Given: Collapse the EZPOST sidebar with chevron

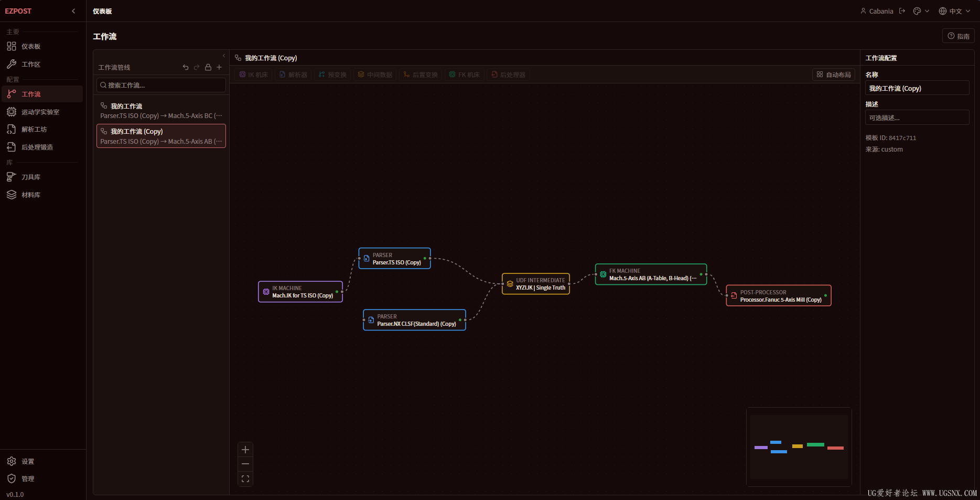Looking at the screenshot, I should (x=73, y=11).
